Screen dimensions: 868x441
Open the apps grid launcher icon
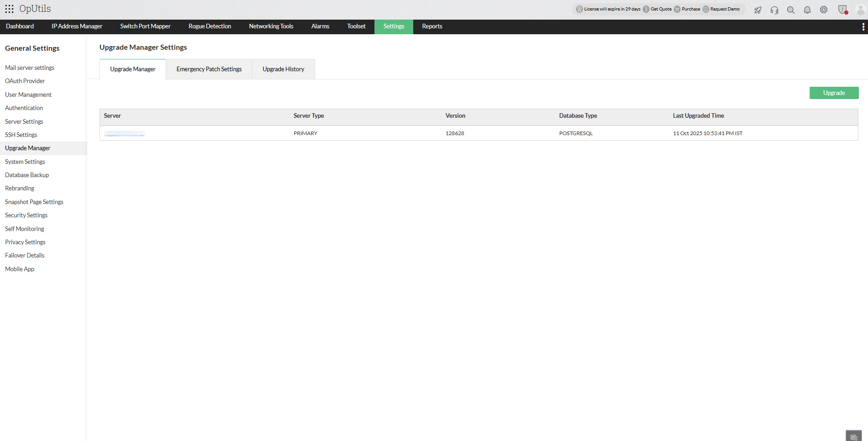pos(9,9)
